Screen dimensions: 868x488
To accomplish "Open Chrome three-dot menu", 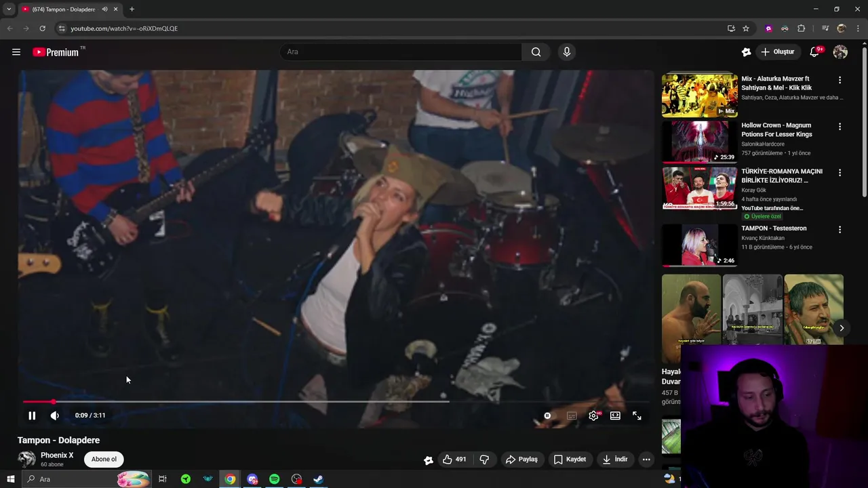I will click(x=858, y=28).
